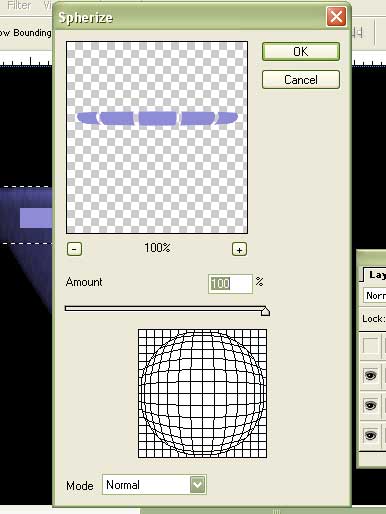Toggle visibility eye of the bottom layer
The height and width of the screenshot is (514, 386).
(370, 435)
